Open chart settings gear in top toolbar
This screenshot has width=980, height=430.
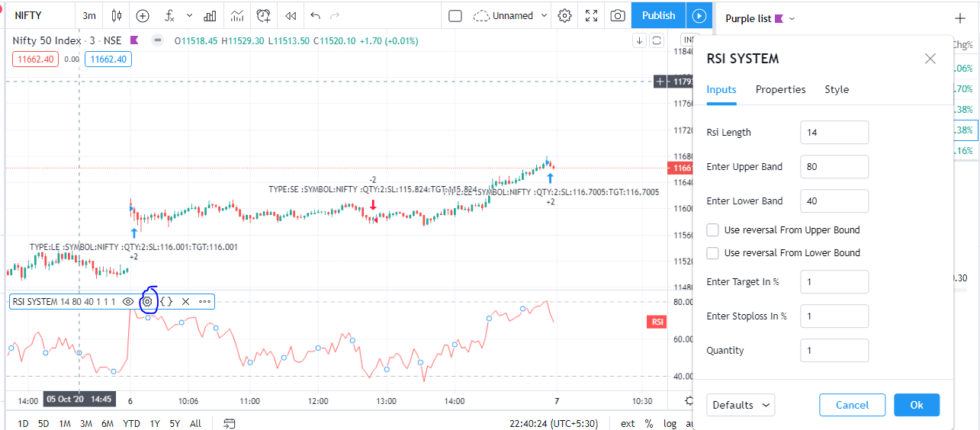[564, 16]
